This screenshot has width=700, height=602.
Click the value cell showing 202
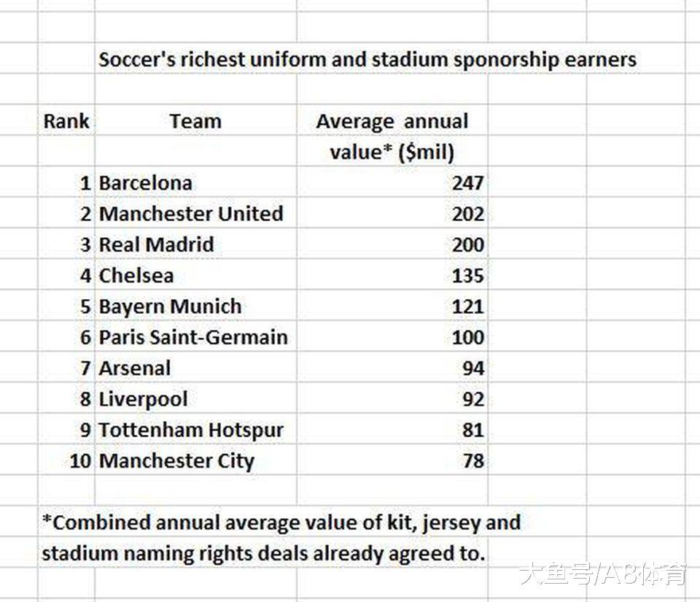[467, 214]
